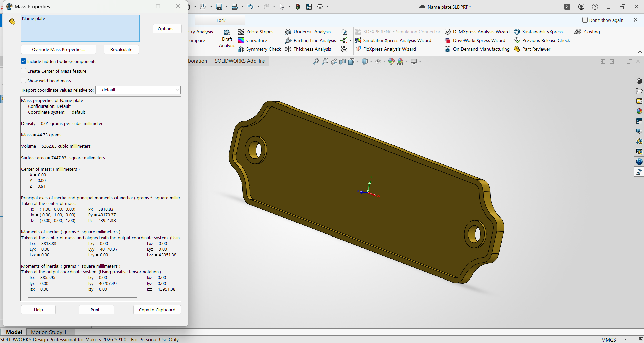This screenshot has width=644, height=343.
Task: Open Custom Properties task pane tab
Action: pos(639,121)
